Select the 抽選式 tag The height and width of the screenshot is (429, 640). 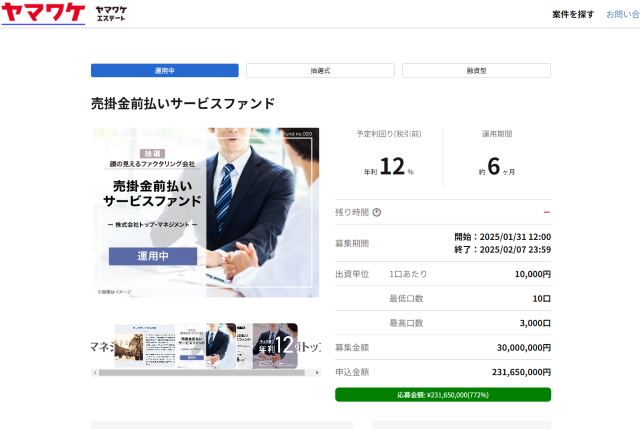click(320, 71)
